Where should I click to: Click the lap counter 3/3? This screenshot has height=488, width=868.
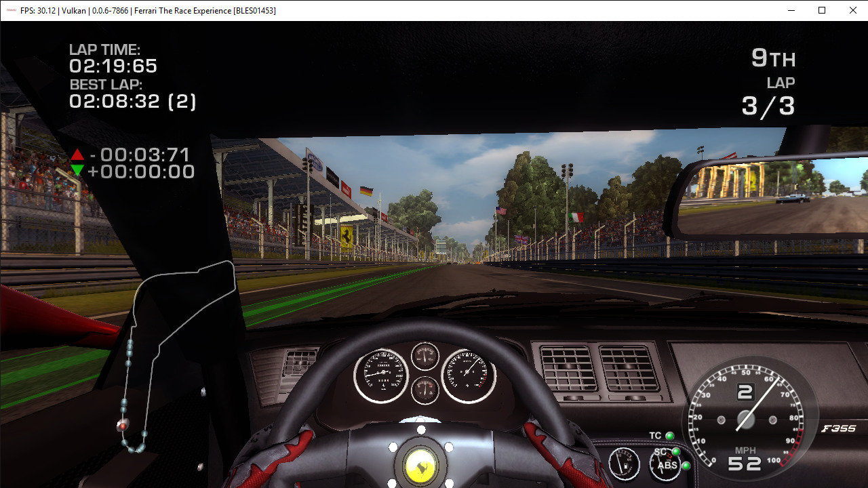[x=768, y=106]
